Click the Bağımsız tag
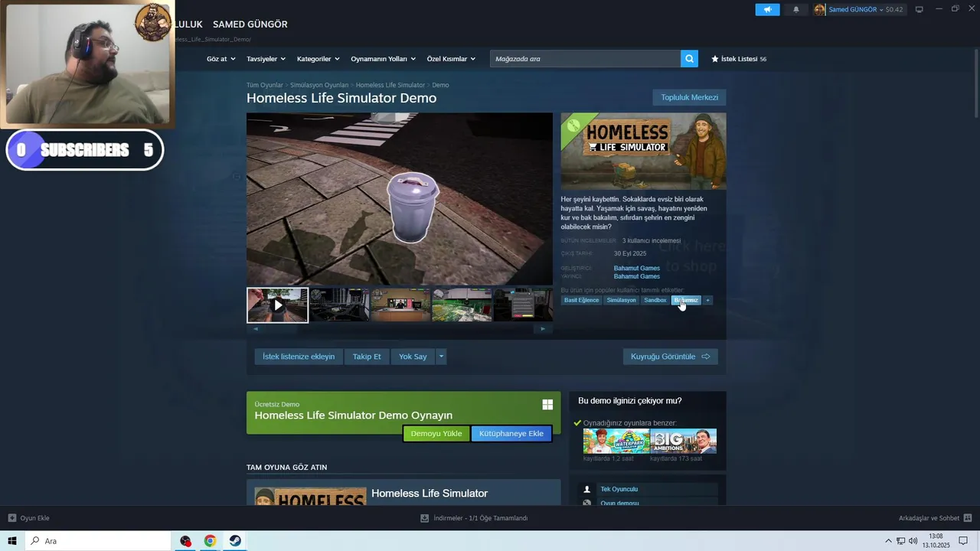This screenshot has width=980, height=551. pyautogui.click(x=686, y=300)
